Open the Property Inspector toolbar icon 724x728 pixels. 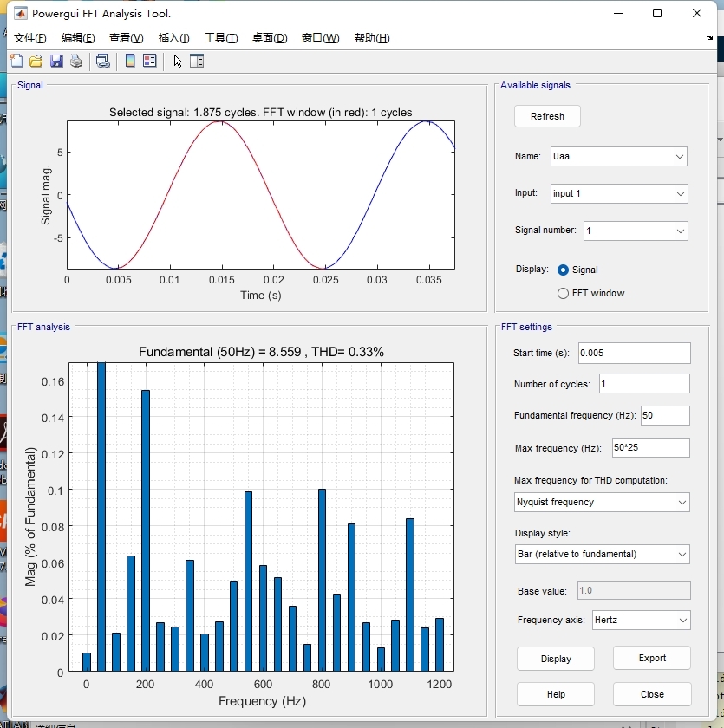click(x=197, y=61)
